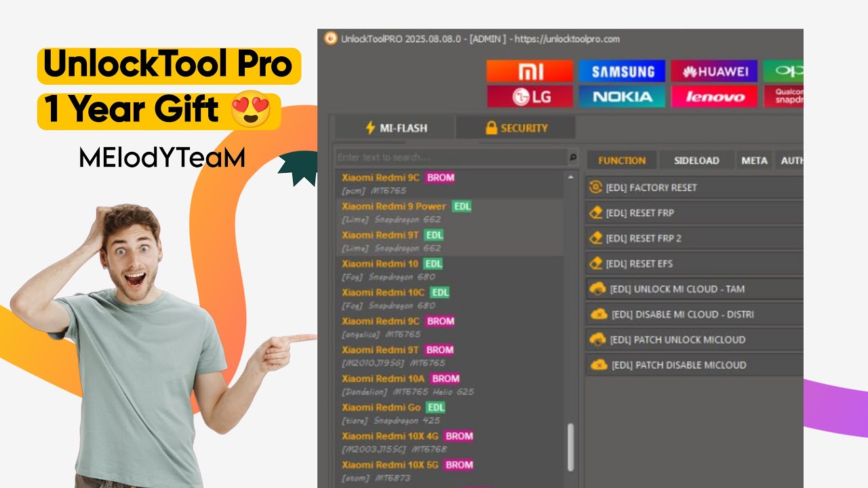Open the META tab

tap(754, 161)
